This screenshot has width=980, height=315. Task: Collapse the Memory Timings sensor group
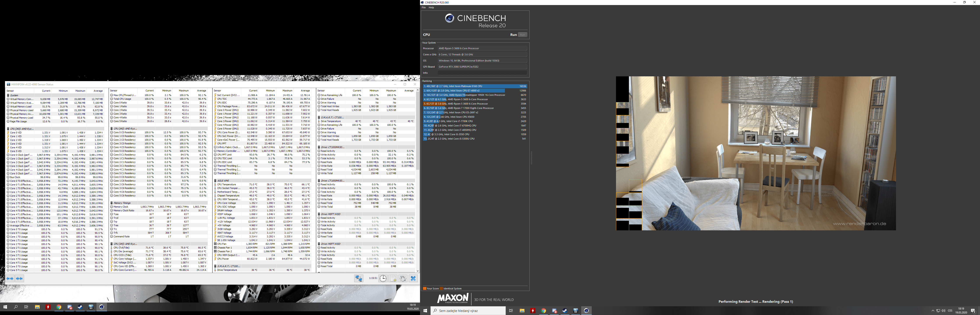tap(122, 203)
